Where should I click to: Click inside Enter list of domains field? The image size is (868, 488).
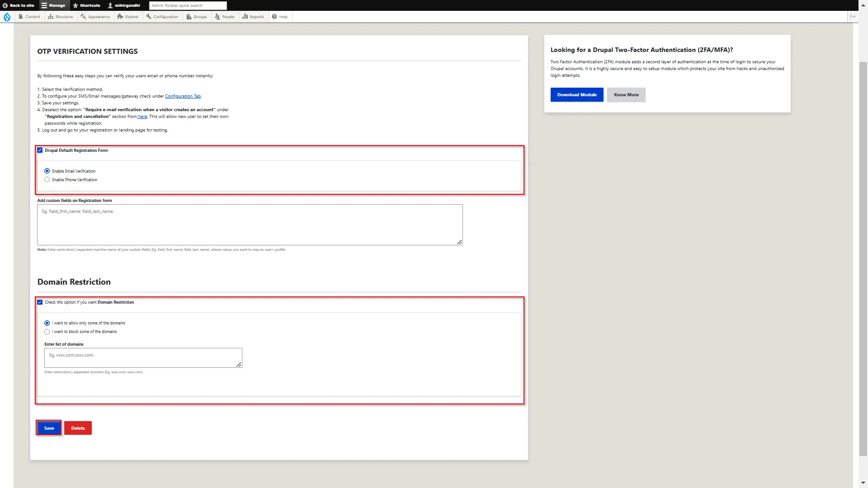(143, 357)
